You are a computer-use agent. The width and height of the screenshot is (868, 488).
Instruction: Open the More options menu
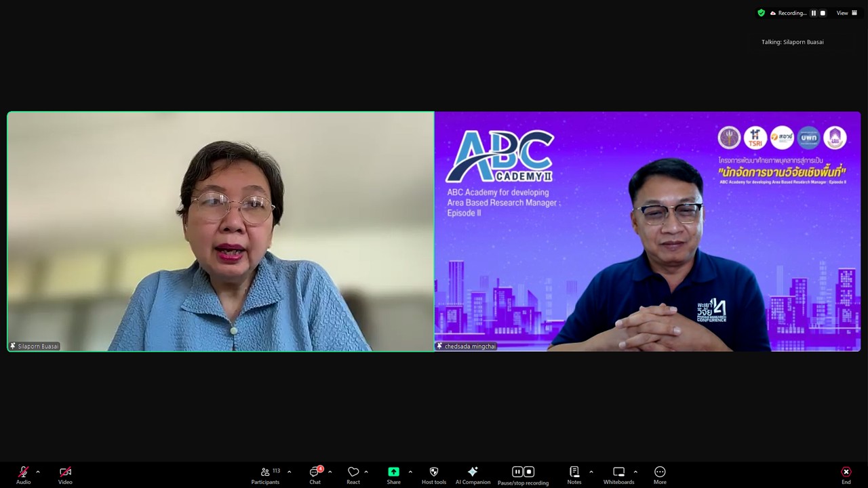click(660, 475)
